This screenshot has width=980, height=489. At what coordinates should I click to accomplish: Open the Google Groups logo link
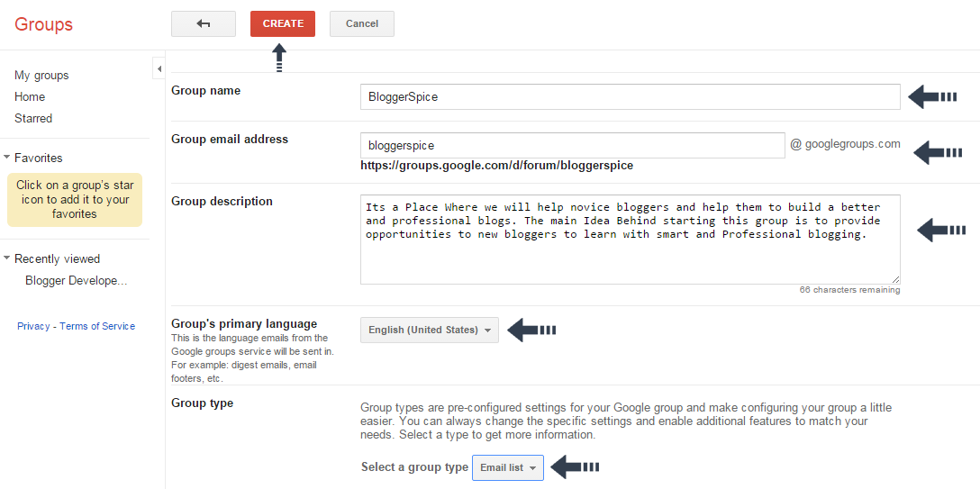point(44,24)
